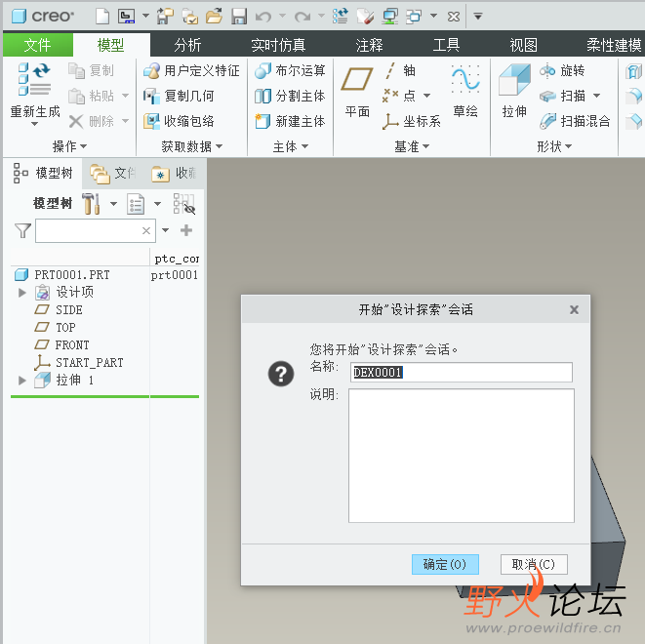Expand the 拉伸 1 tree node

(22, 381)
